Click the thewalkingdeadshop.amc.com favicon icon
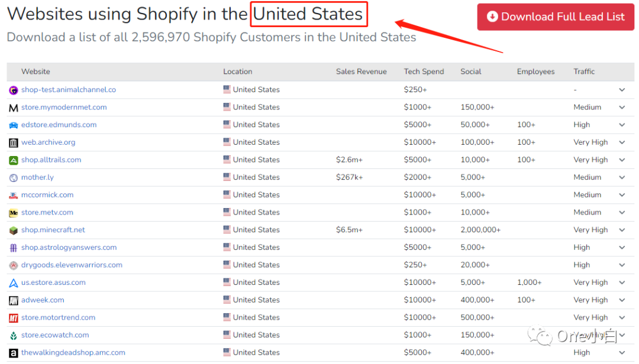Screen dimensions: 639x364 click(x=14, y=353)
